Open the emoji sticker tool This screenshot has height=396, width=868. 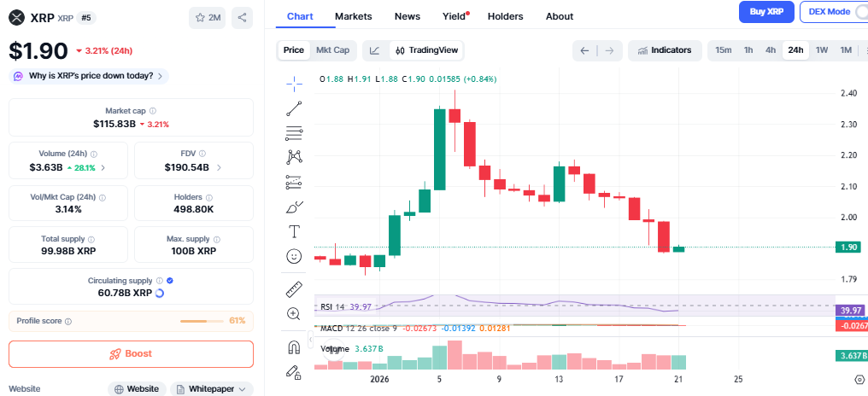tap(295, 256)
